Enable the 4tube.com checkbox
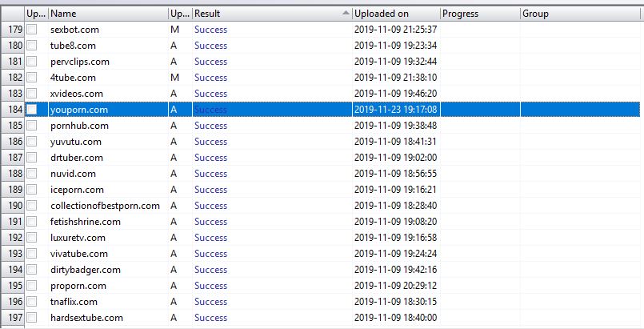Screen dimensions: 644x329 tap(32, 78)
